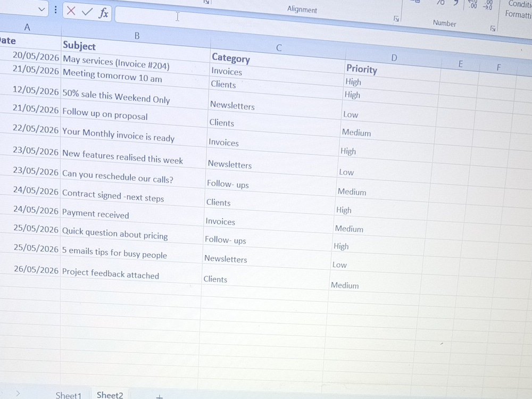Select column B header
The height and width of the screenshot is (399, 532).
pos(137,36)
